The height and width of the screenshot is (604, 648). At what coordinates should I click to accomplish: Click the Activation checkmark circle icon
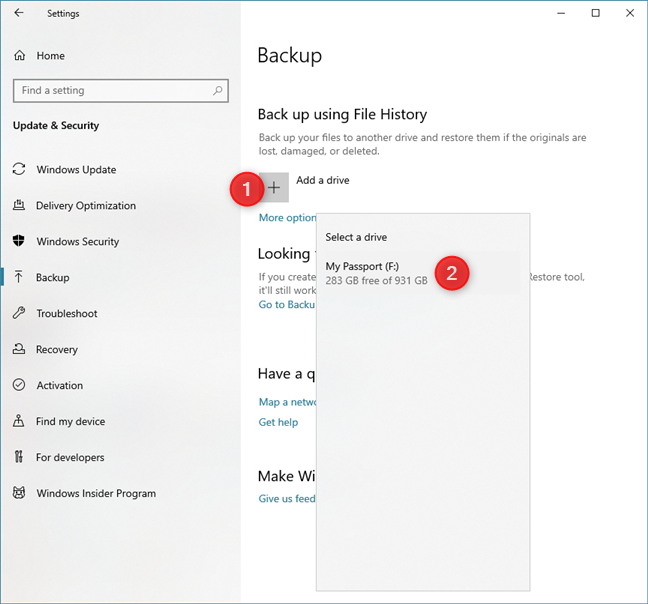pyautogui.click(x=19, y=385)
